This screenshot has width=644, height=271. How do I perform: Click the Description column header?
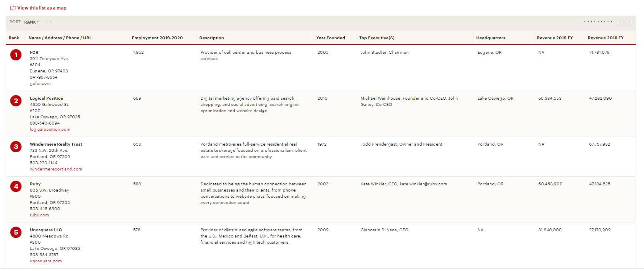[x=212, y=38]
